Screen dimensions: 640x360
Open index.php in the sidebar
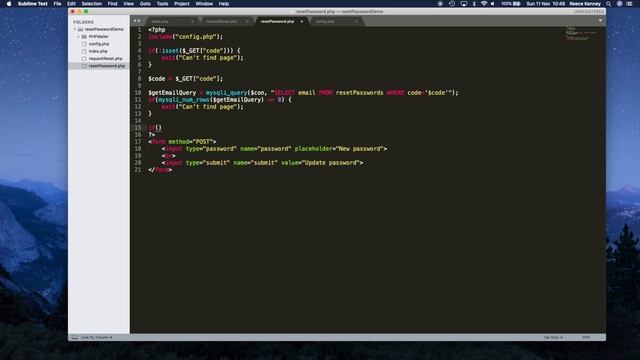98,51
